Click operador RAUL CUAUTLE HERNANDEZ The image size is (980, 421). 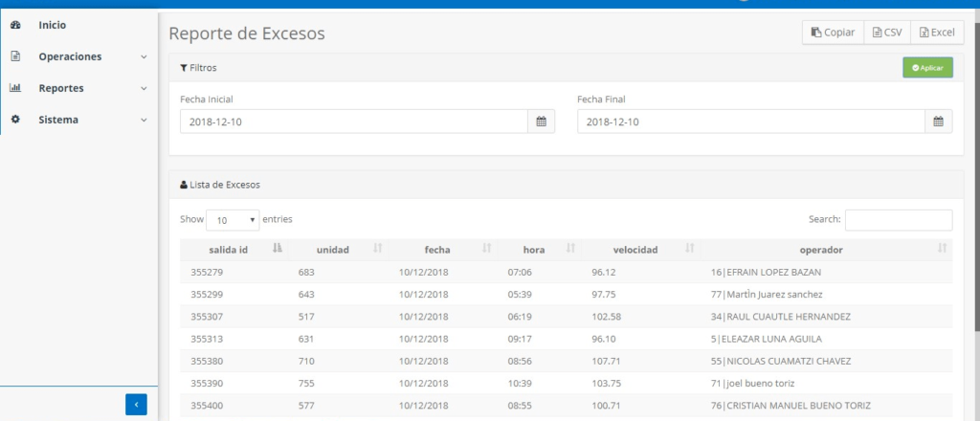[781, 317]
